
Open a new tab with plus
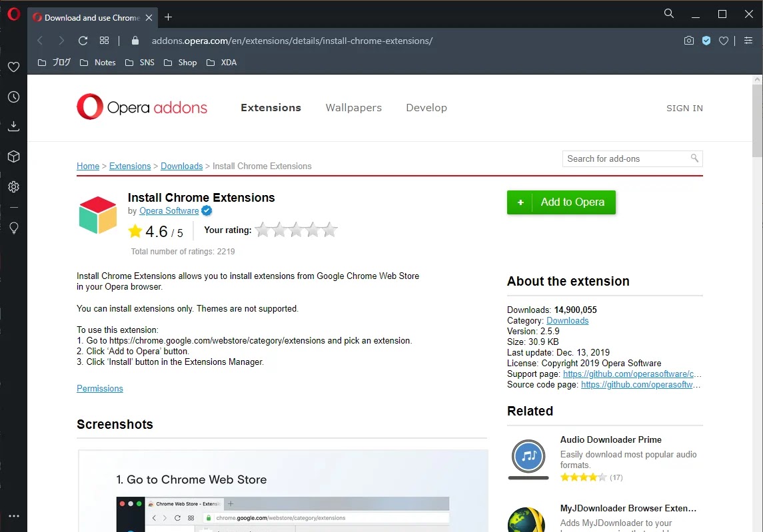[169, 17]
